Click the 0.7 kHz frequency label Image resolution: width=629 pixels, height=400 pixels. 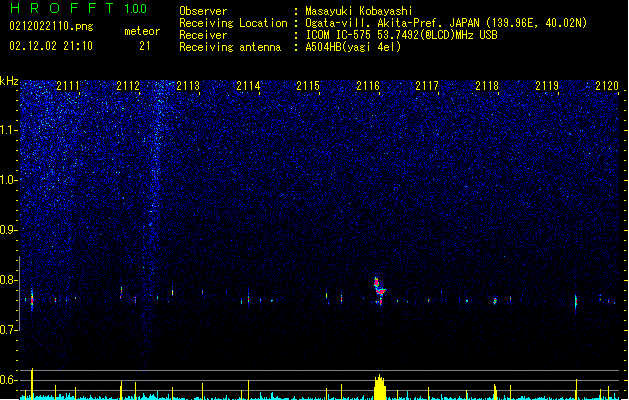(9, 330)
